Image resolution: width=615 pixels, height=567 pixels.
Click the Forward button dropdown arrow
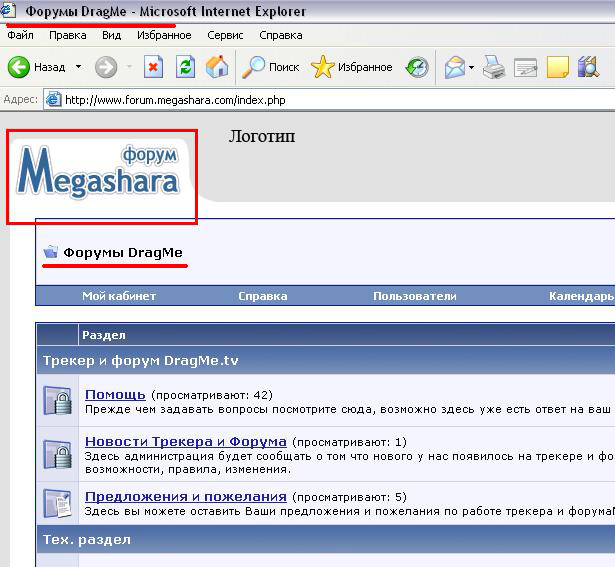[129, 67]
